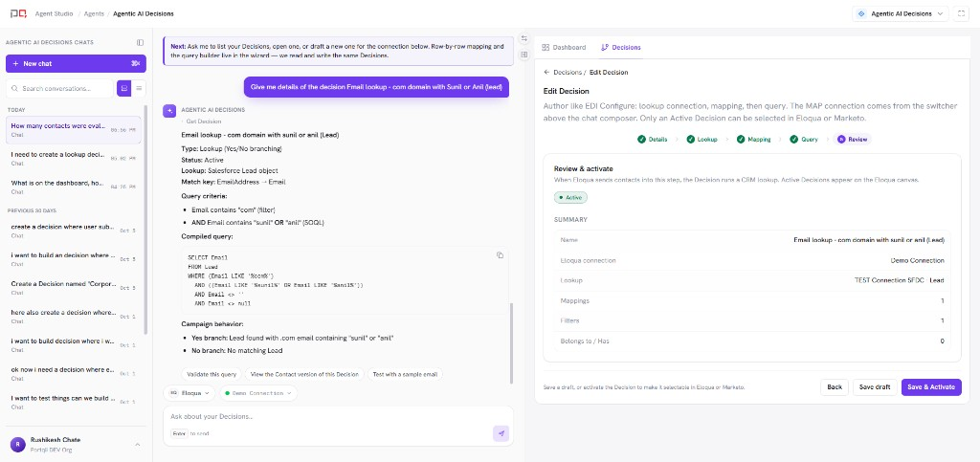Open chat 'I want to test things can we build...'

(x=73, y=402)
